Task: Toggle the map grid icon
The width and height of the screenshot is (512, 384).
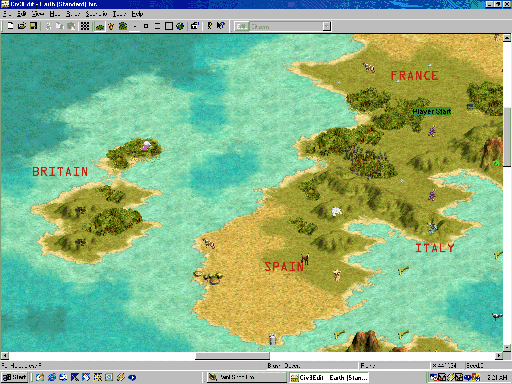Action: coord(85,26)
